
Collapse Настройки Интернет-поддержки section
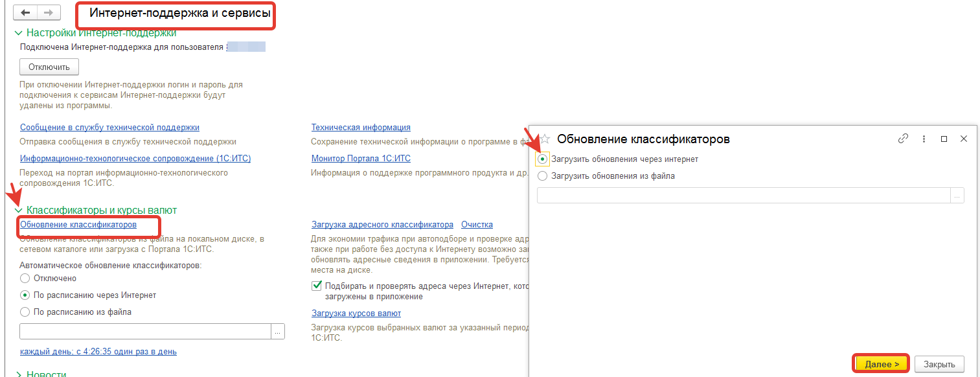(17, 32)
